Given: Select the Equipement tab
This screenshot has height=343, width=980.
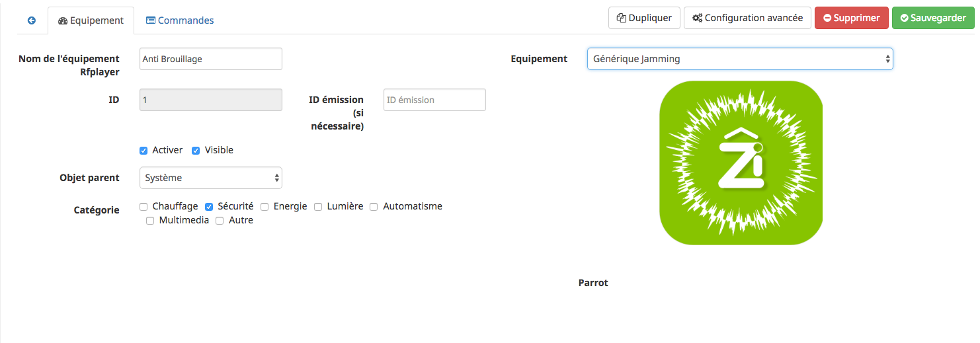Looking at the screenshot, I should click(x=91, y=20).
